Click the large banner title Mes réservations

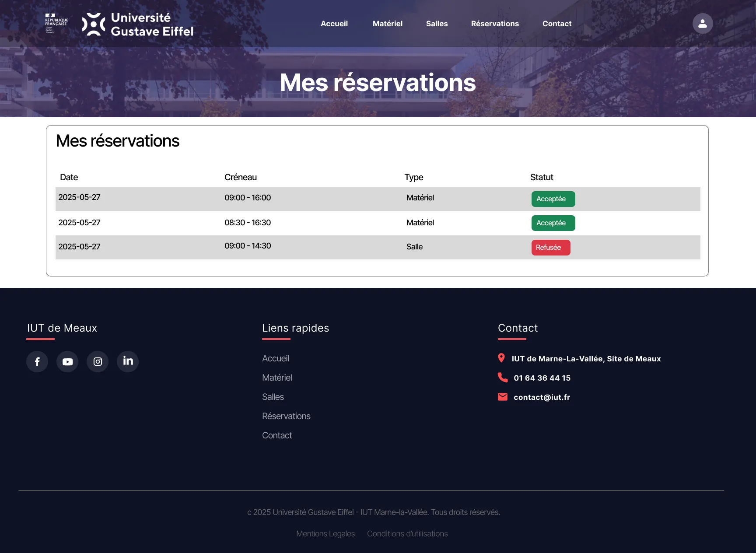pos(378,83)
